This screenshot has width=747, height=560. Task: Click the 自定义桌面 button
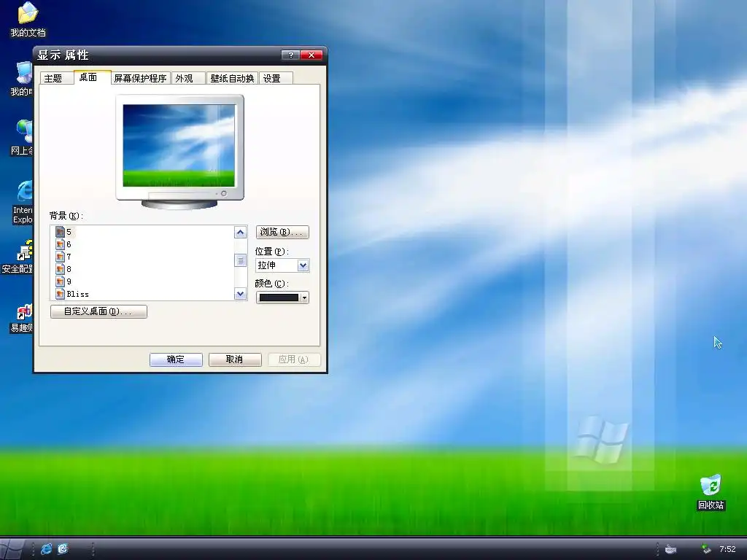tap(98, 311)
